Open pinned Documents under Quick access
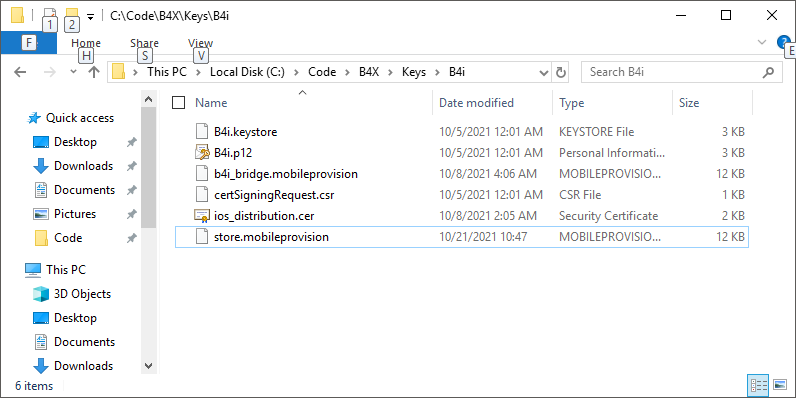 pyautogui.click(x=84, y=190)
